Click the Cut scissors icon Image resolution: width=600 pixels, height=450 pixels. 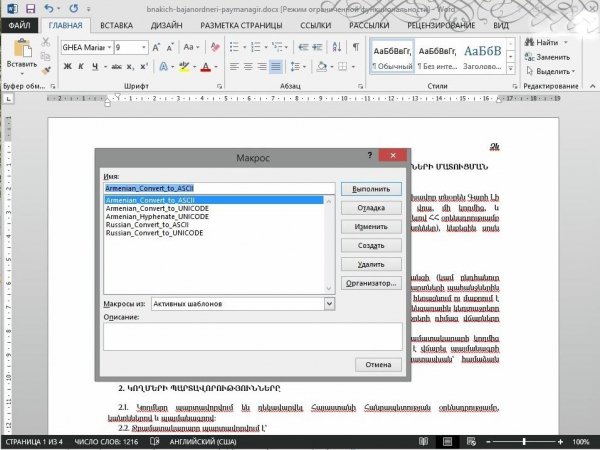click(46, 42)
